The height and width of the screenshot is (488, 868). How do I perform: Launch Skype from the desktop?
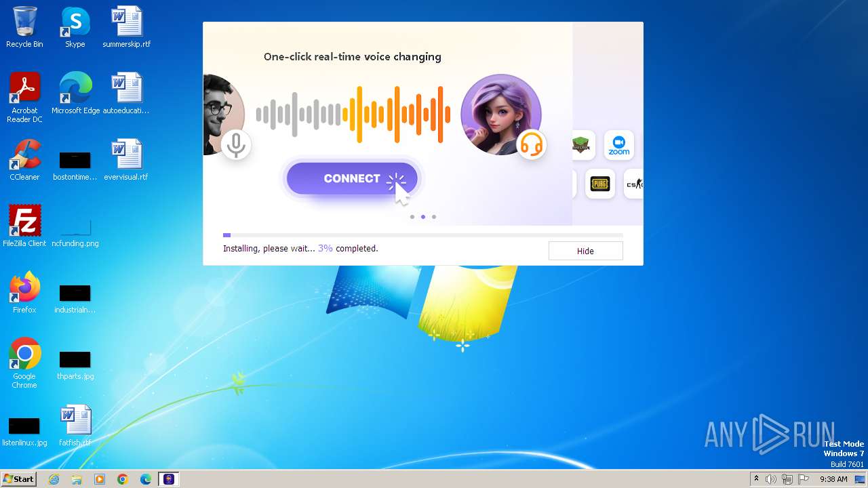[75, 27]
